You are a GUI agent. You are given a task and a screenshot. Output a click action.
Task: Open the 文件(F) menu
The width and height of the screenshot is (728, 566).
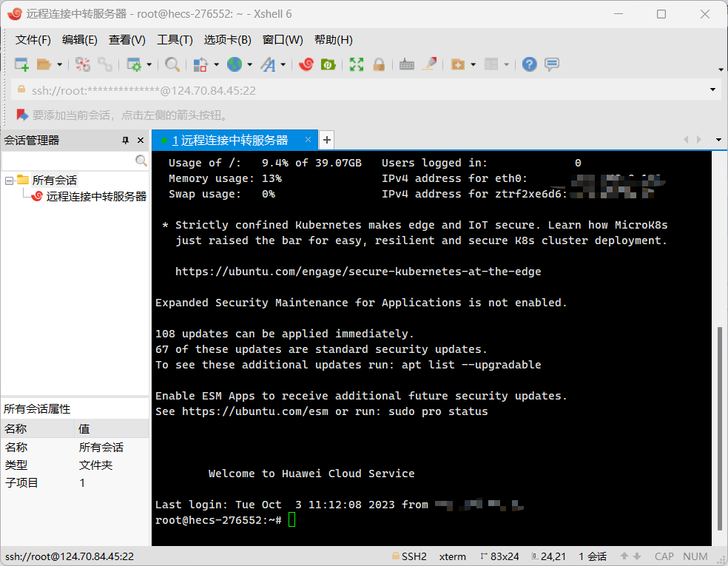(33, 40)
